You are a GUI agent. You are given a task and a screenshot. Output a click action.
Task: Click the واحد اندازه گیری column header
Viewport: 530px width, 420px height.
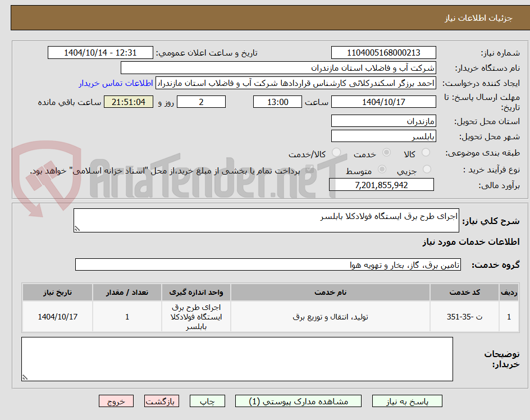click(196, 292)
